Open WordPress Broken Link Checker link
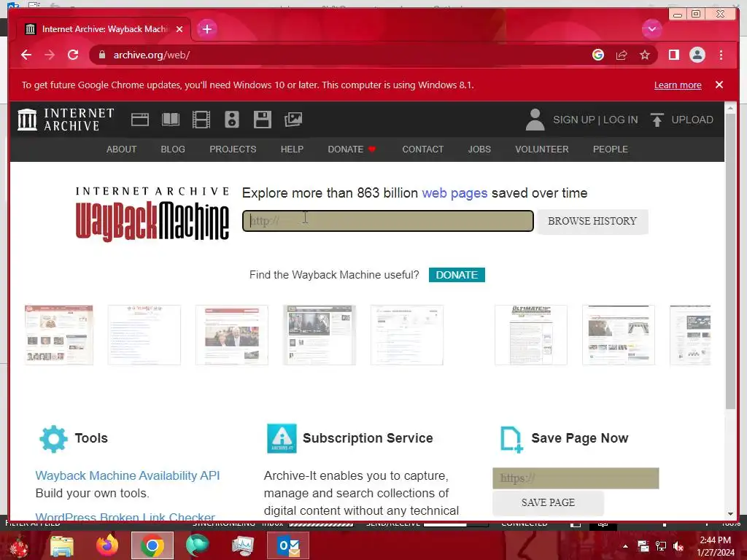This screenshot has width=747, height=560. pyautogui.click(x=125, y=516)
